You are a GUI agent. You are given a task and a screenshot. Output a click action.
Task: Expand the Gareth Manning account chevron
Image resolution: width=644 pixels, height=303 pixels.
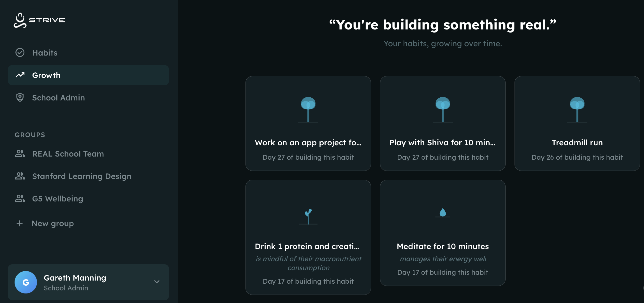pyautogui.click(x=157, y=282)
